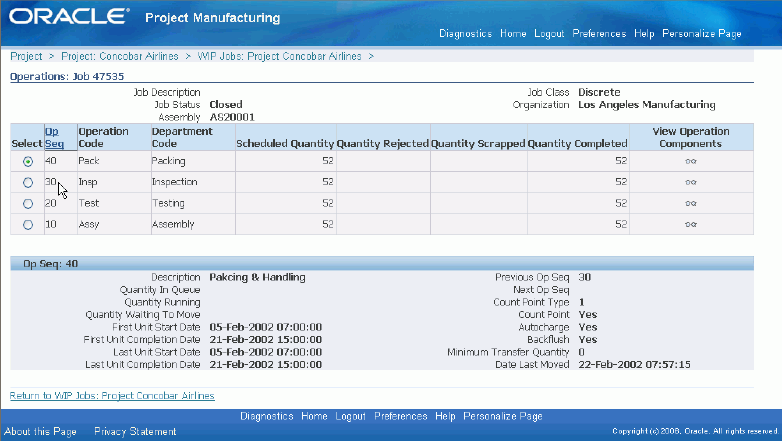Open About this Page link
Image resolution: width=782 pixels, height=441 pixels.
[40, 432]
